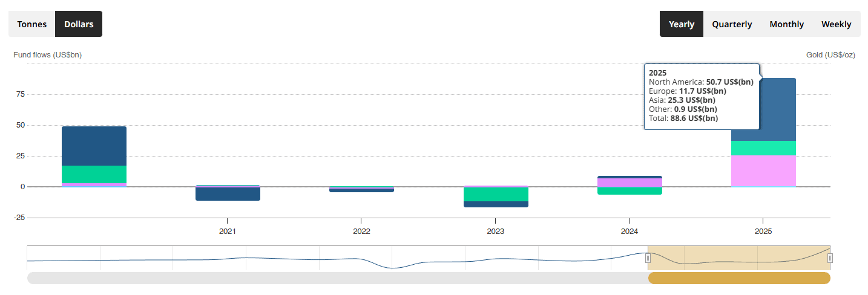Click the green Europe segment in 2025 bar
Image resolution: width=868 pixels, height=295 pixels.
(763, 148)
